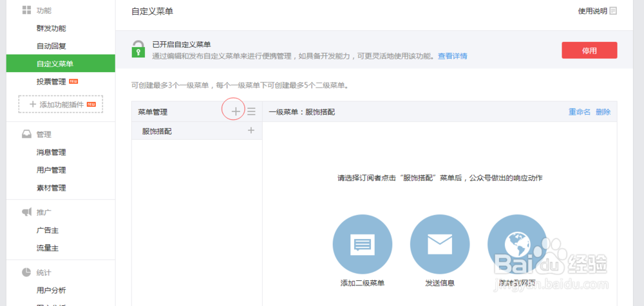Image resolution: width=644 pixels, height=306 pixels.
Task: Click the green lock icon
Action: [138, 49]
